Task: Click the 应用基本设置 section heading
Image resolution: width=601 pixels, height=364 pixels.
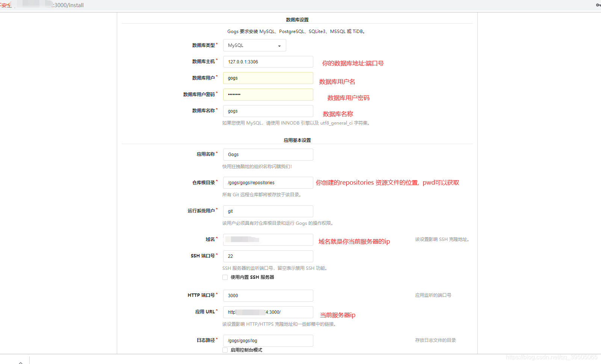Action: [297, 140]
